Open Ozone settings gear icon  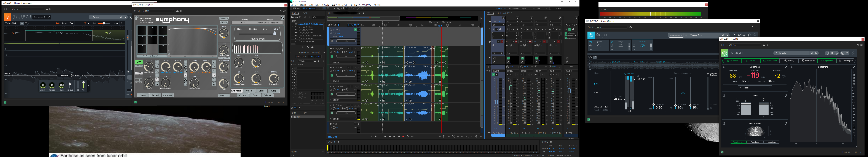[744, 35]
